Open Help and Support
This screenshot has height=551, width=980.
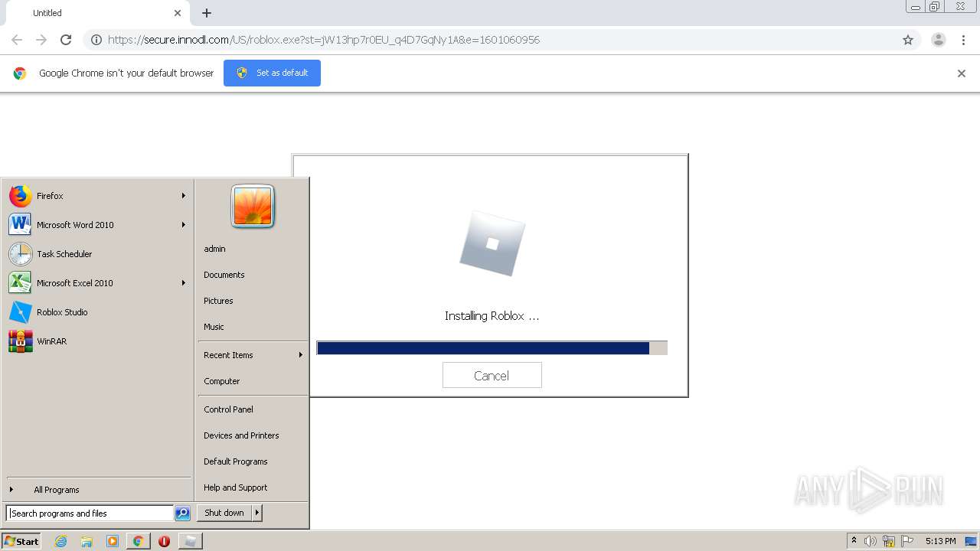236,487
